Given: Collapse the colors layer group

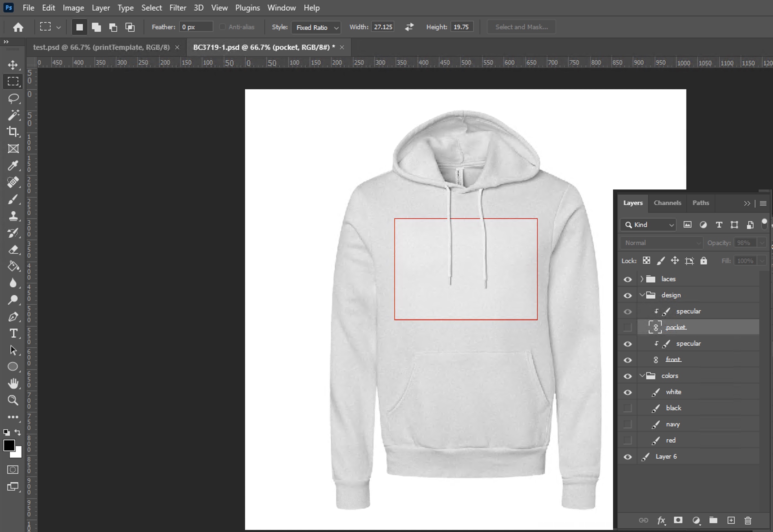Looking at the screenshot, I should [641, 376].
